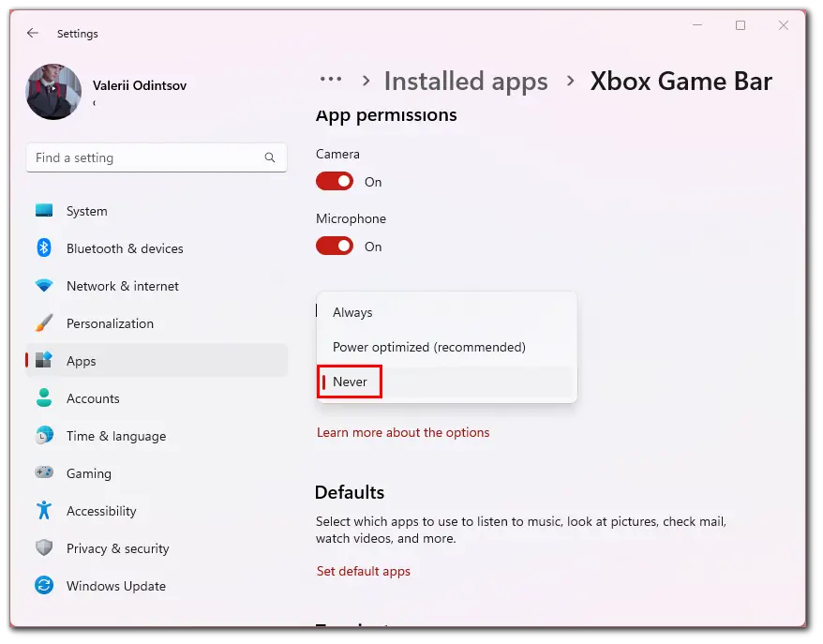
Task: Open Learn more about the options link
Action: click(403, 432)
